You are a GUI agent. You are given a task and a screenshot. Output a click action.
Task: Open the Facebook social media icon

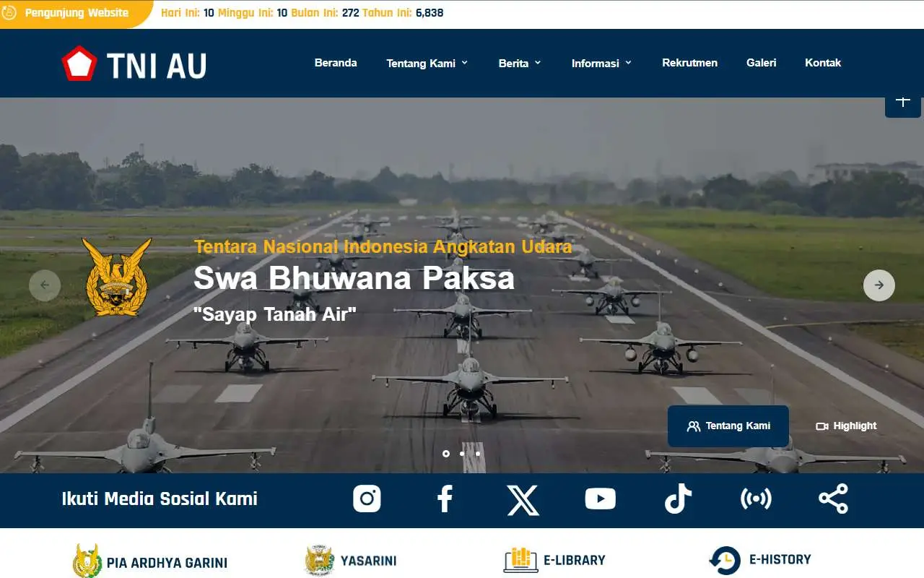click(445, 499)
